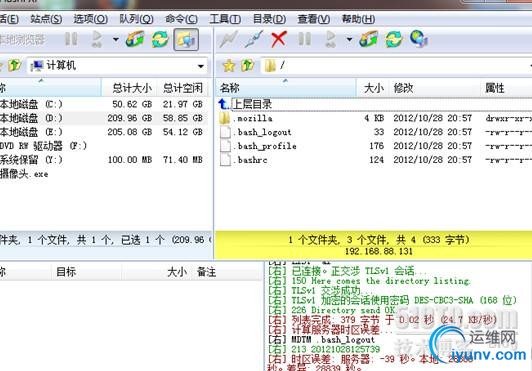Image resolution: width=532 pixels, height=371 pixels.
Task: Sort remote list by 大小 column
Action: pyautogui.click(x=373, y=88)
